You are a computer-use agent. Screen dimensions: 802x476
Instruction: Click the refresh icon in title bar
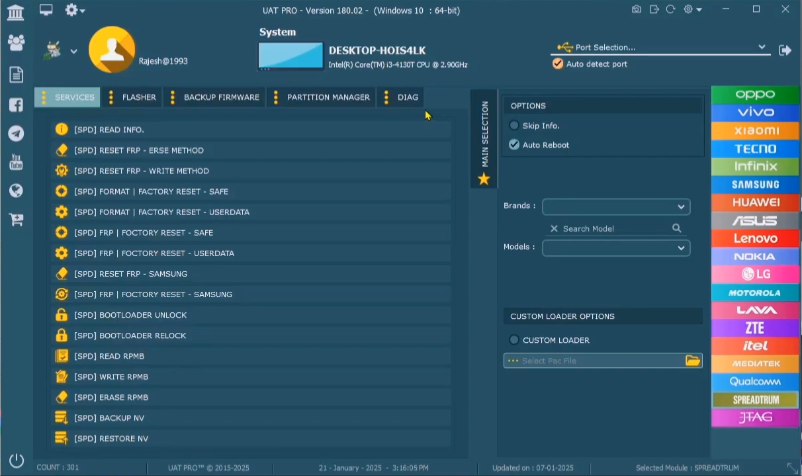(x=670, y=9)
